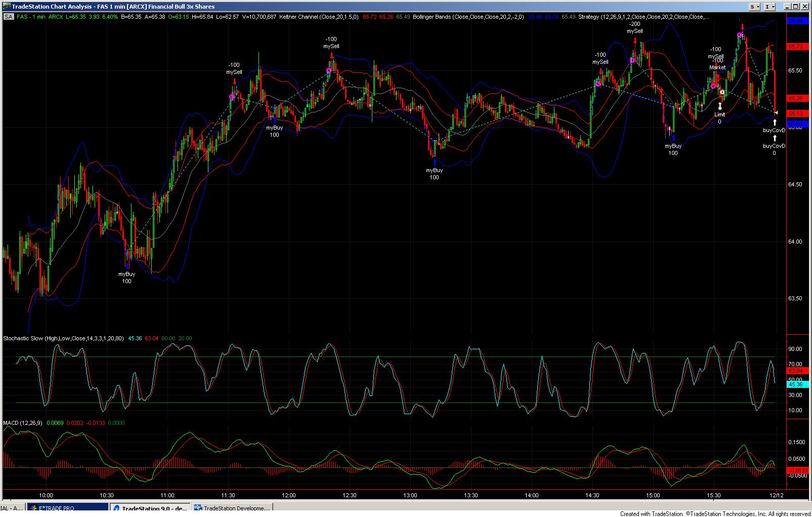Maximize the chart analysis window
The image size is (812, 517).
[796, 7]
